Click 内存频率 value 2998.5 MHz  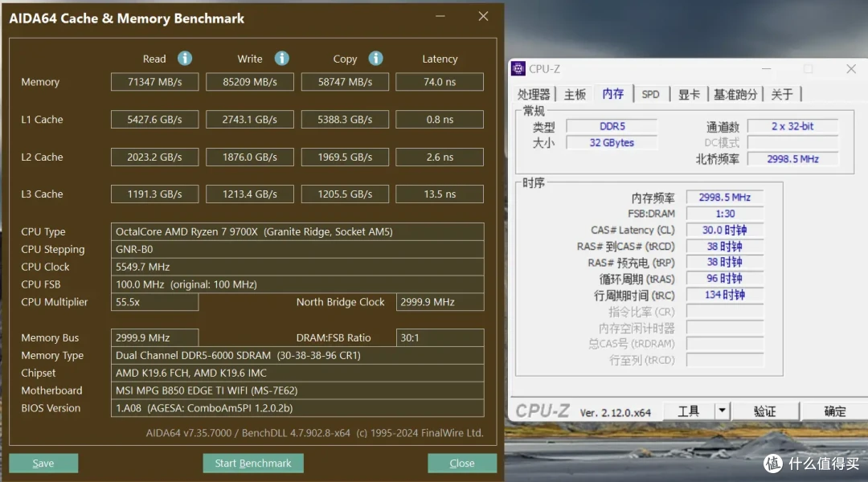[x=725, y=198]
